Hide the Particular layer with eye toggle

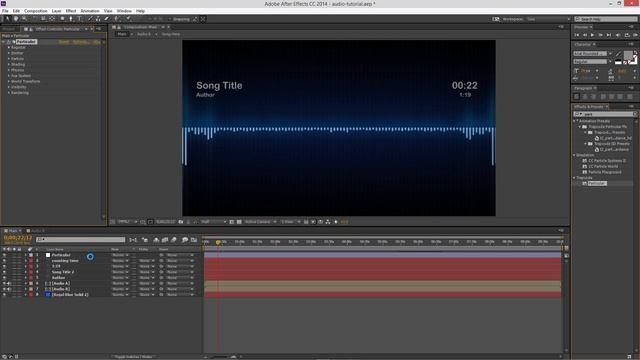click(4, 255)
